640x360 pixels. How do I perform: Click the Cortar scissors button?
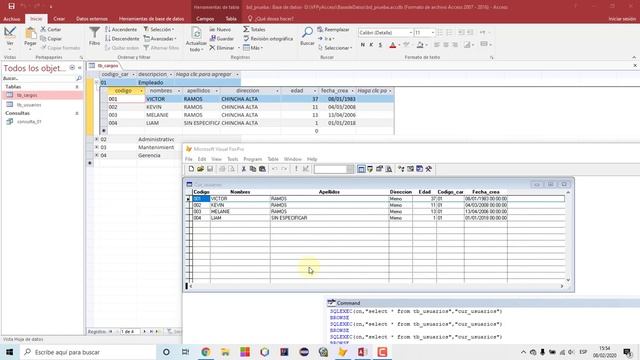51,29
